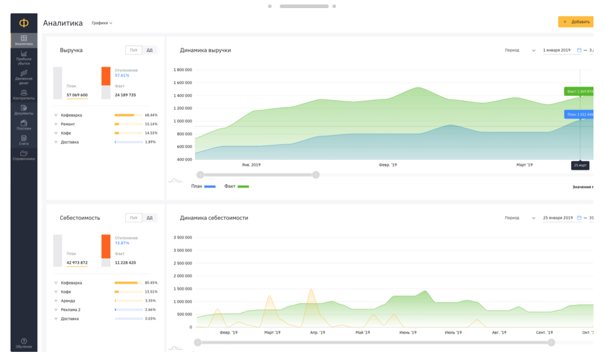Switch Выручка card to ПиУ
The image size is (604, 364).
(134, 50)
